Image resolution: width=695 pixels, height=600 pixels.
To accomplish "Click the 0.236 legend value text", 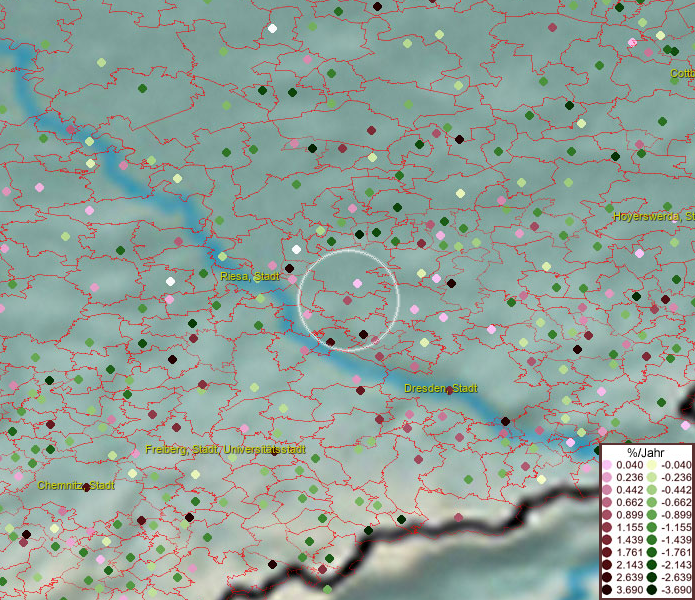I will (x=629, y=477).
